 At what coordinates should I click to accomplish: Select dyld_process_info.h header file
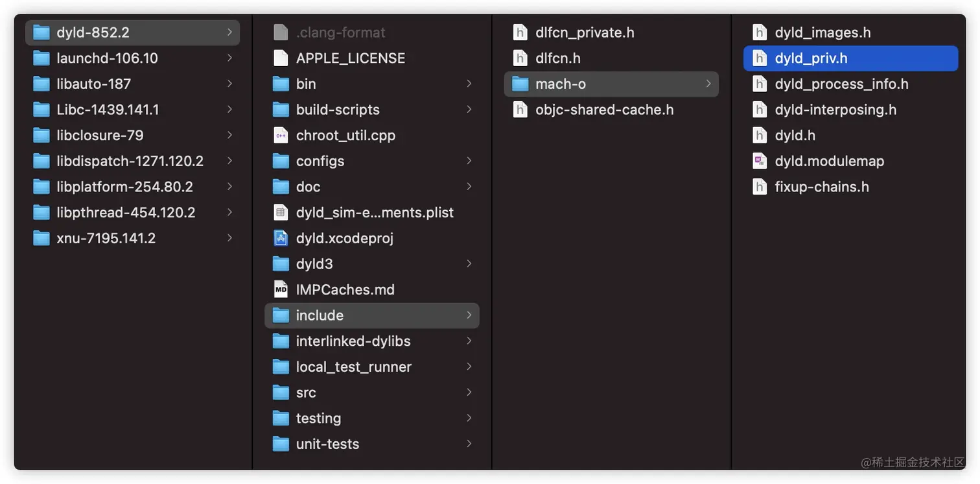point(841,84)
